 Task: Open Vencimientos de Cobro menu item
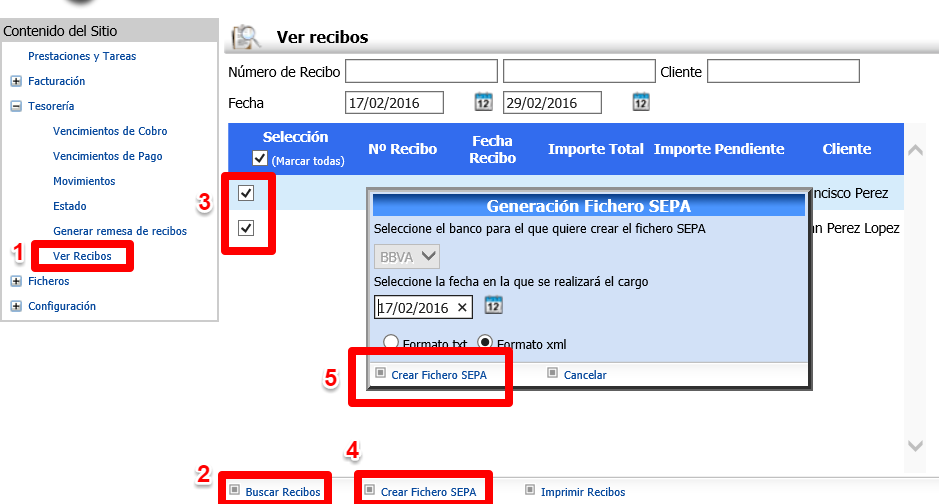point(110,131)
